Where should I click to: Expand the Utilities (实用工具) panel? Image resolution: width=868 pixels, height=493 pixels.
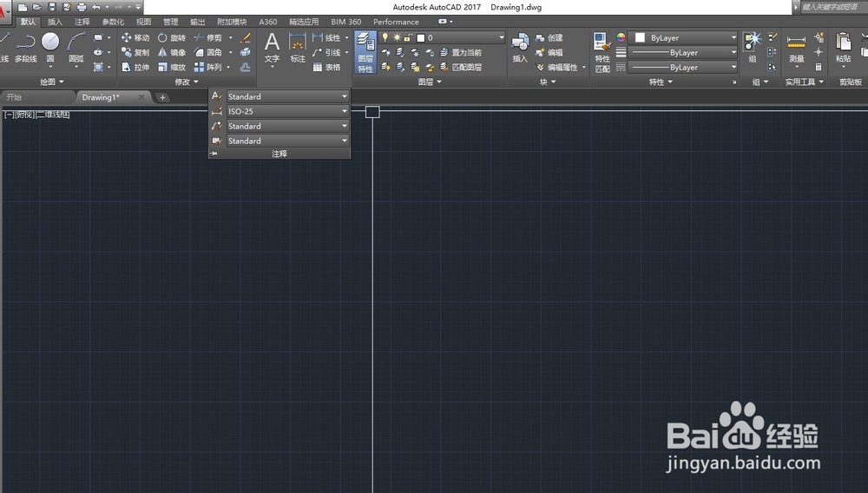coord(805,82)
